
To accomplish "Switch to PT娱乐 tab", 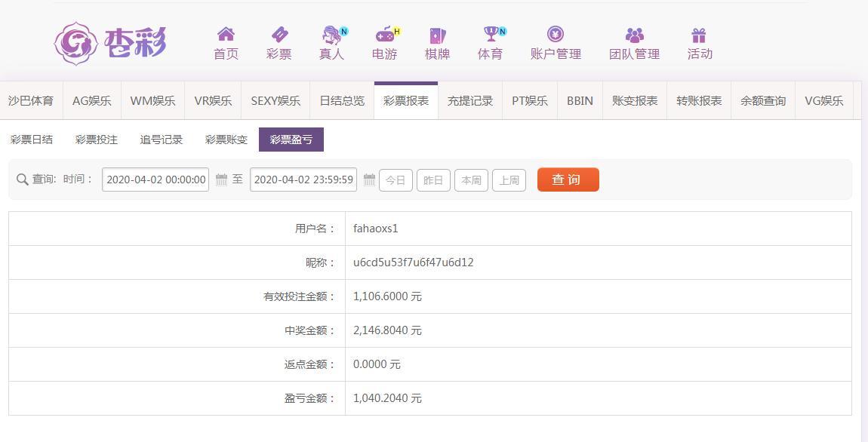I will [530, 100].
